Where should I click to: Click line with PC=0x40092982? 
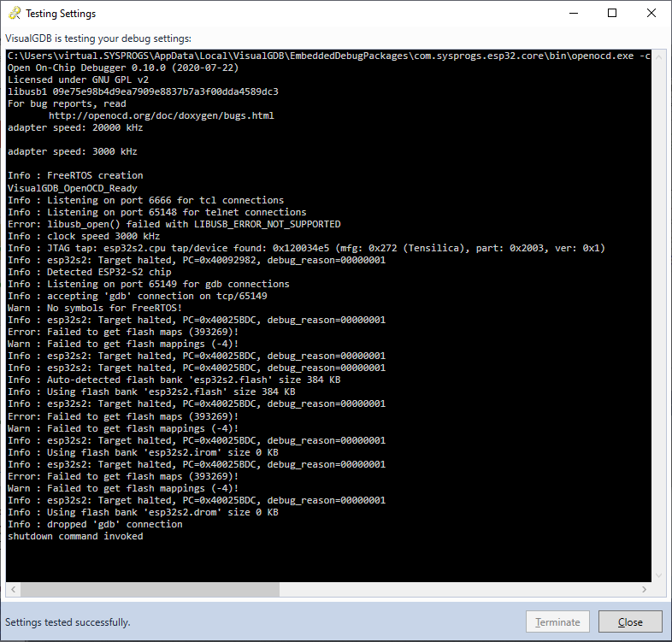click(x=197, y=260)
